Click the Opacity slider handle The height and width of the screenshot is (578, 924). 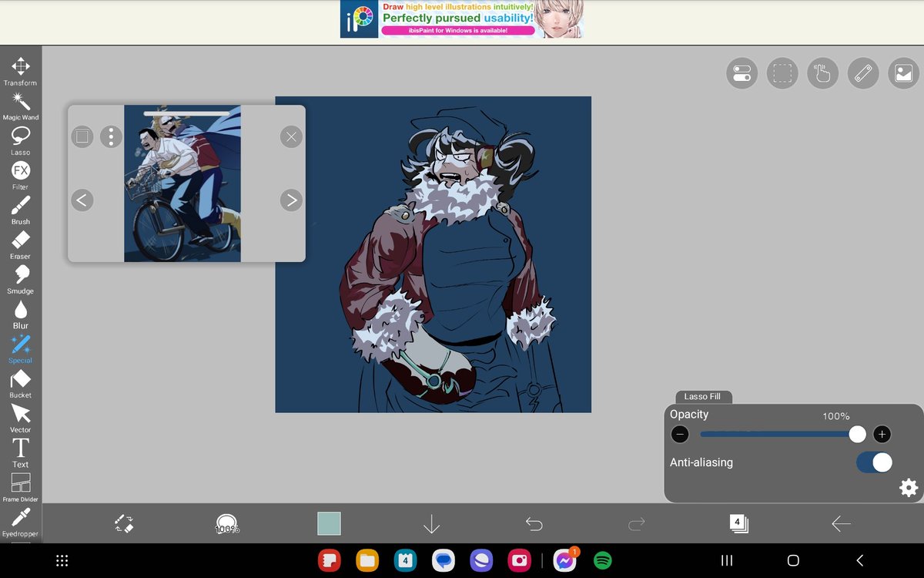pyautogui.click(x=857, y=435)
